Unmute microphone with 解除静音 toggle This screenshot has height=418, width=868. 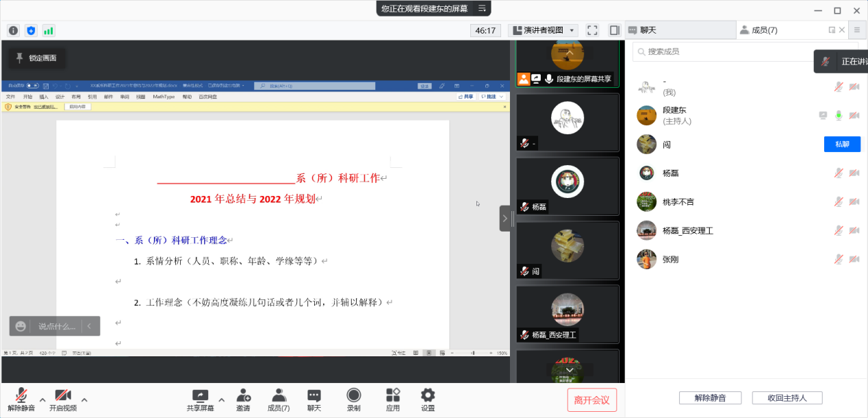[21, 399]
